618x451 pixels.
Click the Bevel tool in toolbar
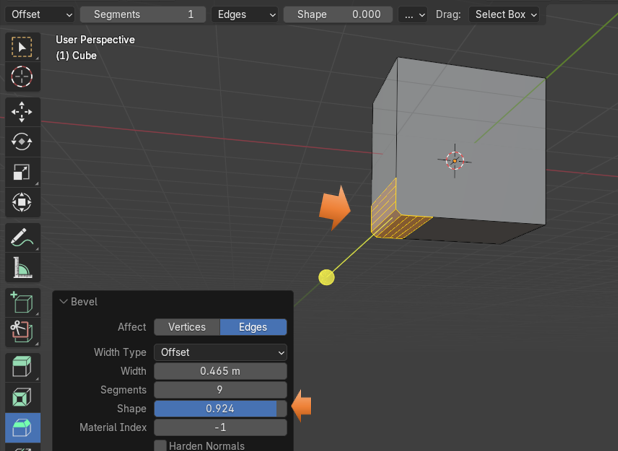pyautogui.click(x=22, y=427)
